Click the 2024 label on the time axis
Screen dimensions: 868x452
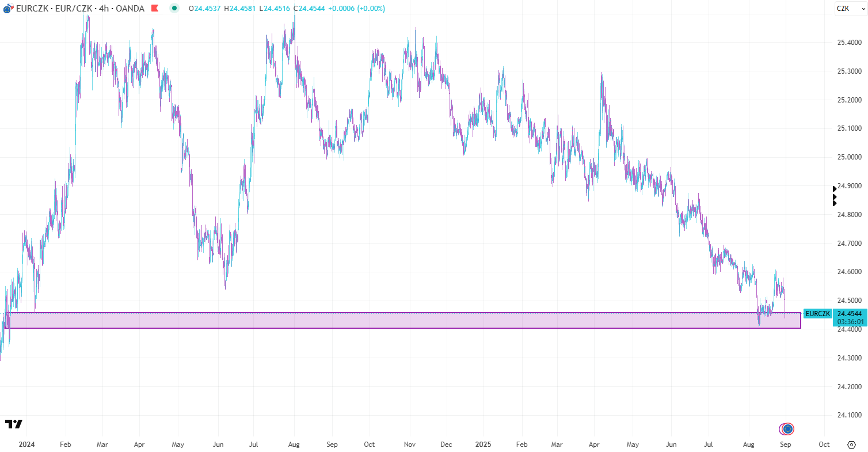[x=27, y=445]
